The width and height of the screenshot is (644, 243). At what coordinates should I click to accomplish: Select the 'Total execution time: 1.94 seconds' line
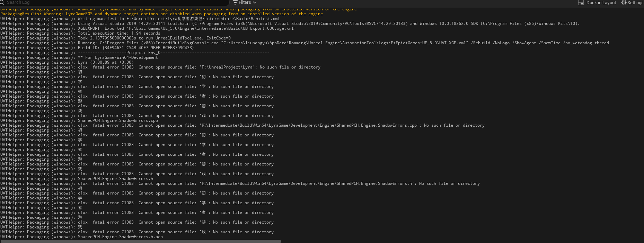[x=80, y=33]
